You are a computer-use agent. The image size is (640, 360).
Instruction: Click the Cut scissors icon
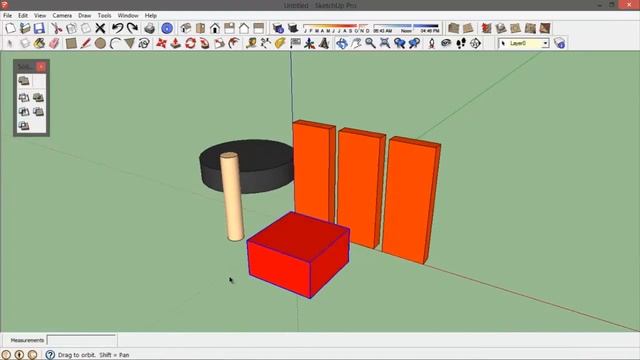(x=56, y=28)
